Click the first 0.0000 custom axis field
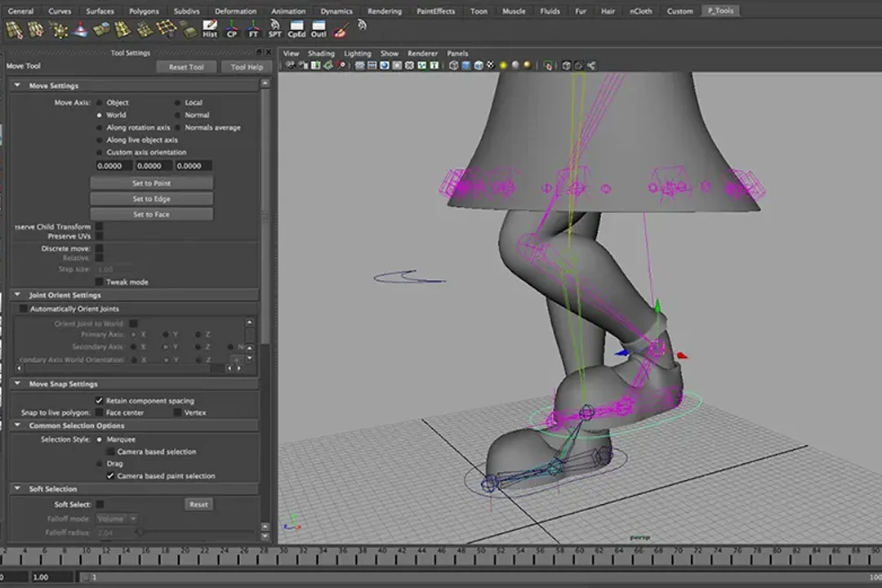This screenshot has height=588, width=882. 114,166
